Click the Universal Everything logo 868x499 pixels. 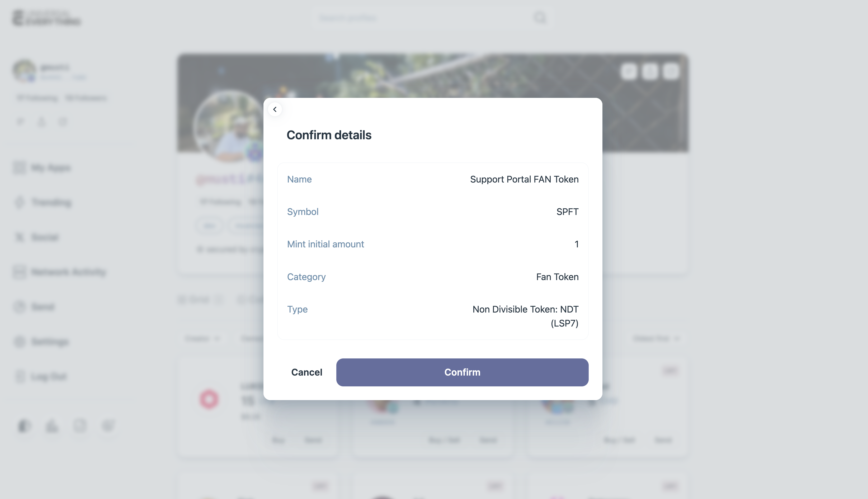click(x=47, y=18)
